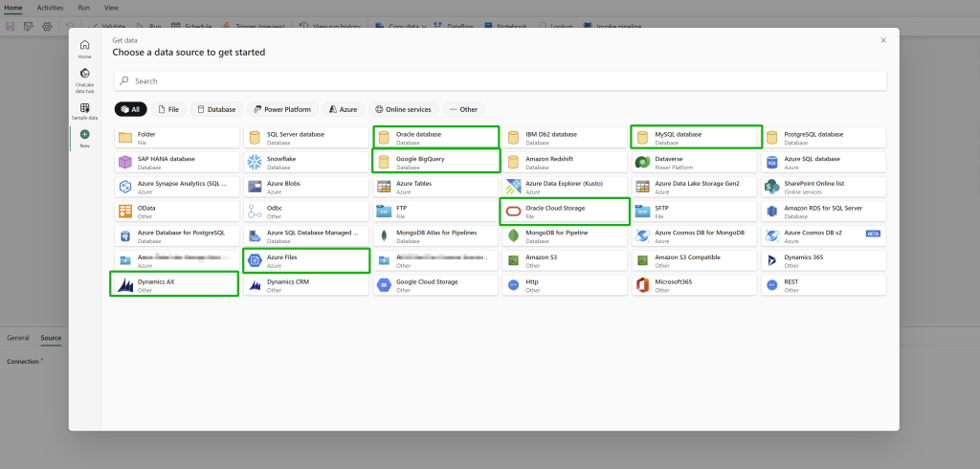Select Oracle Cloud Storage tile
Viewport: 980px width, 469px height.
coord(565,212)
